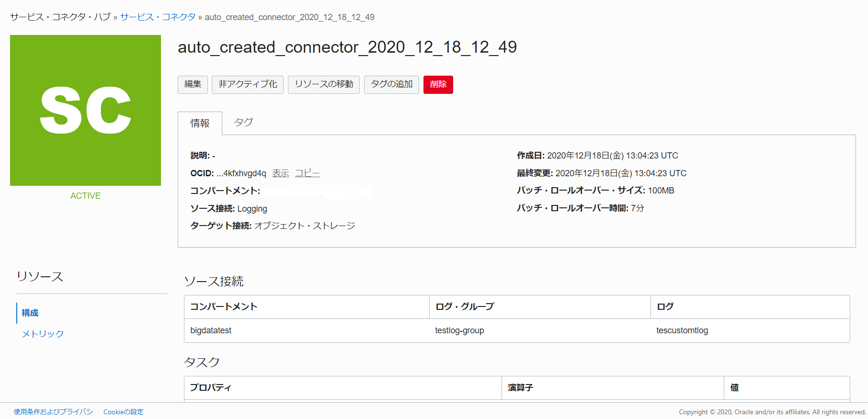Show the full OCID via 表示
868x419 pixels.
click(281, 173)
